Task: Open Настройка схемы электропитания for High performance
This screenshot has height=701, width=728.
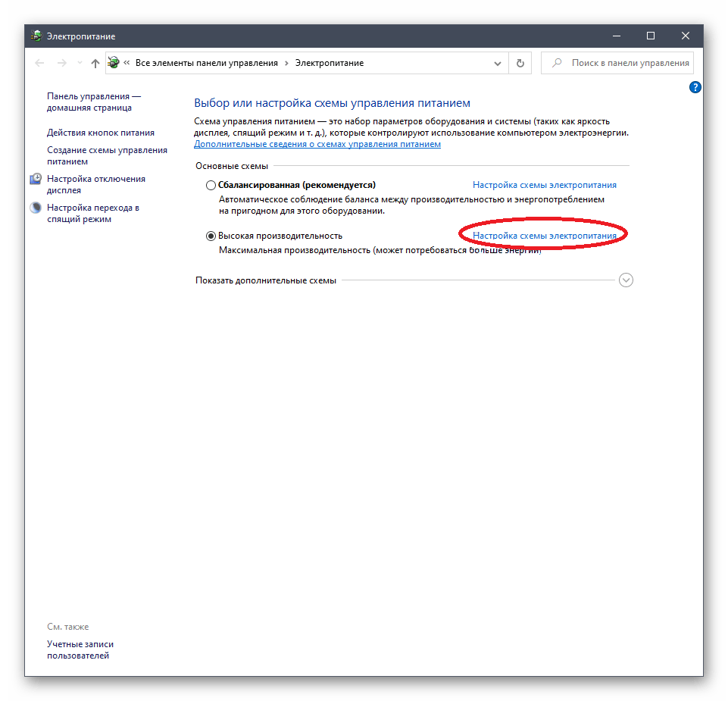Action: point(544,236)
